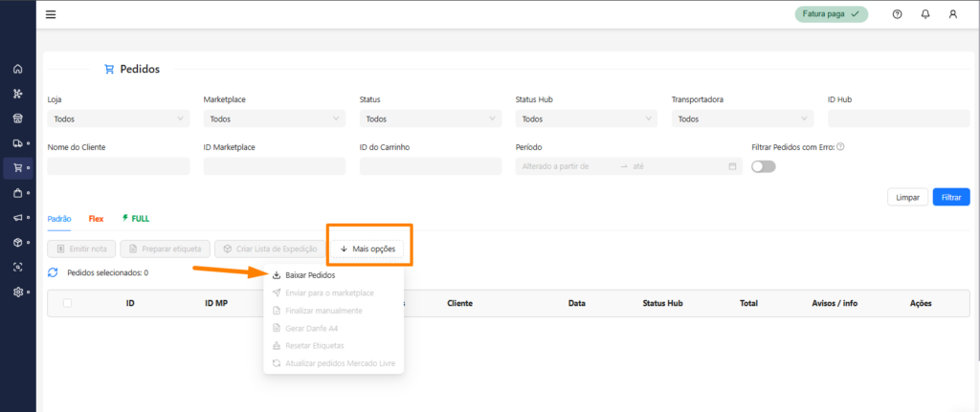This screenshot has width=980, height=412.
Task: Open the Status Hub dropdown
Action: coord(587,119)
